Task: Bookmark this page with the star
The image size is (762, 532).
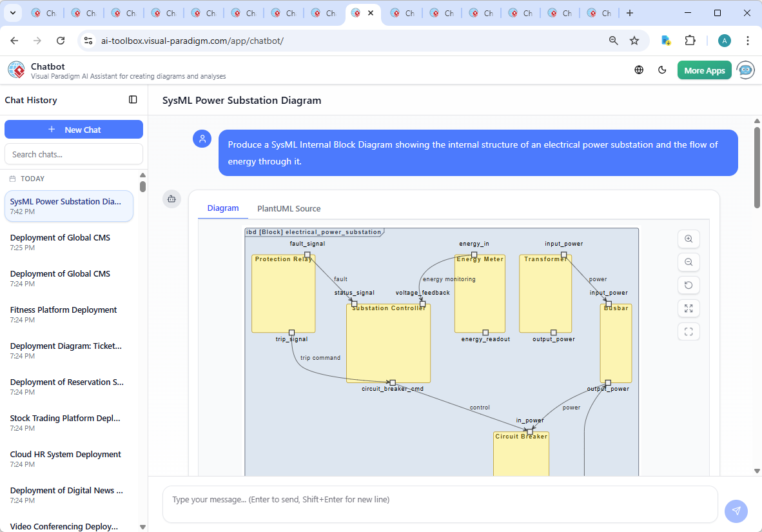Action: point(634,40)
